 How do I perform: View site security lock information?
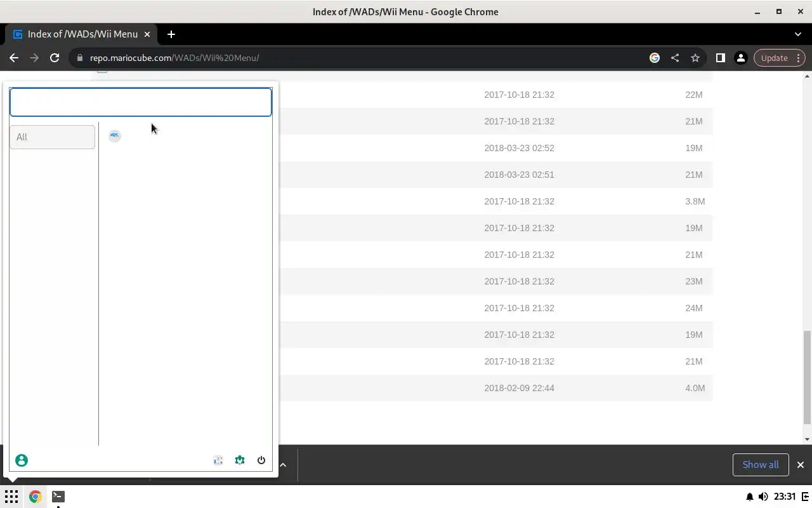(x=79, y=58)
